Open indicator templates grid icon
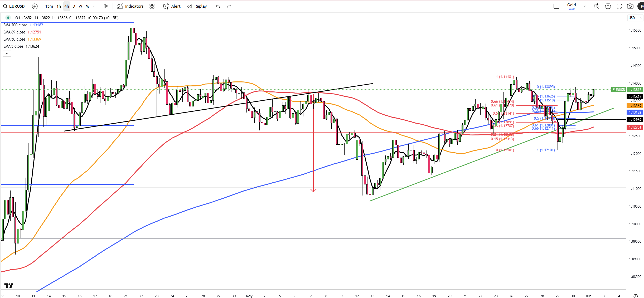Screen dimensions: 644x298 coord(152,6)
